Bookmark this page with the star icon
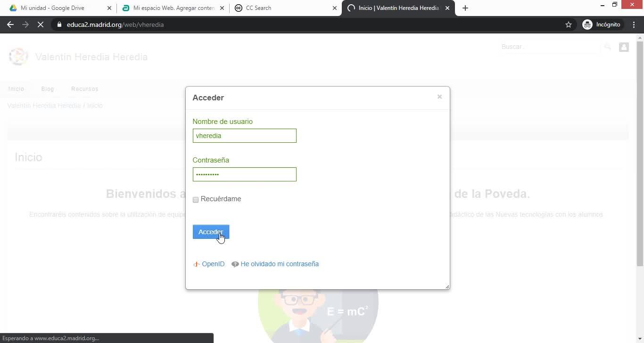This screenshot has width=644, height=343. (569, 24)
